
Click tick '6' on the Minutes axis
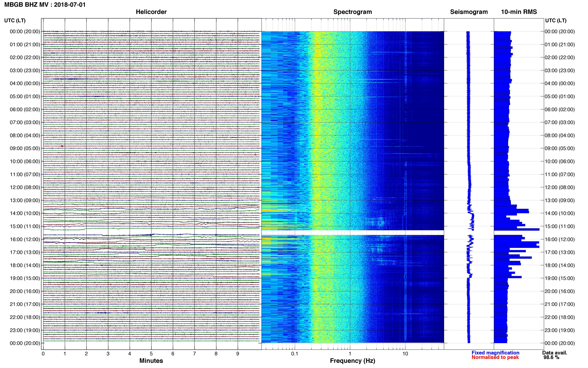[x=173, y=354]
